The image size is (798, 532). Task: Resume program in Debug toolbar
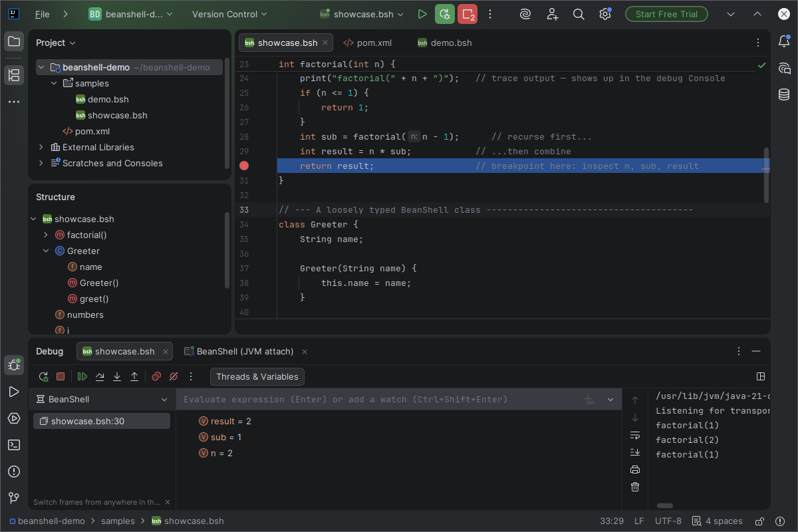click(82, 376)
